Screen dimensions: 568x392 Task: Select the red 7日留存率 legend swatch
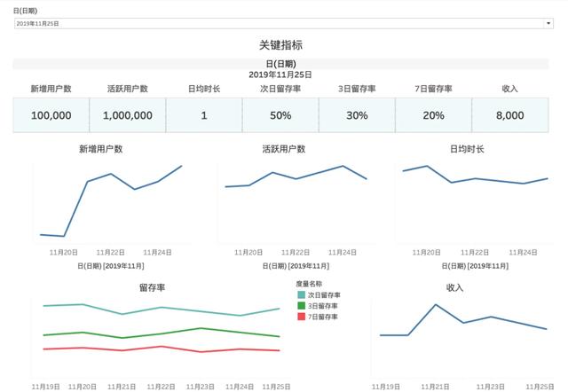(302, 316)
